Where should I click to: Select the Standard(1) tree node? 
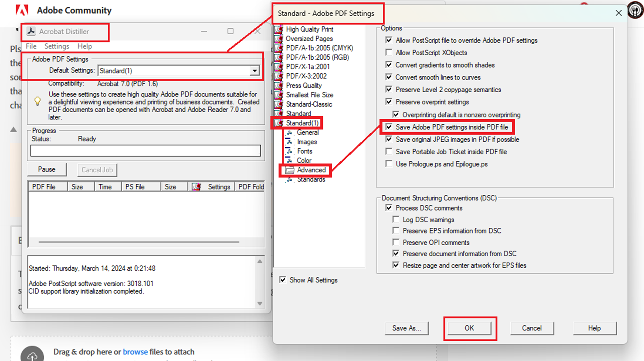coord(302,123)
